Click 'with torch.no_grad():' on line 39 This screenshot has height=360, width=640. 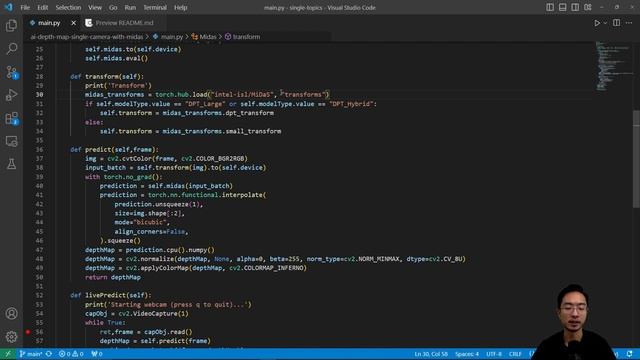click(124, 177)
